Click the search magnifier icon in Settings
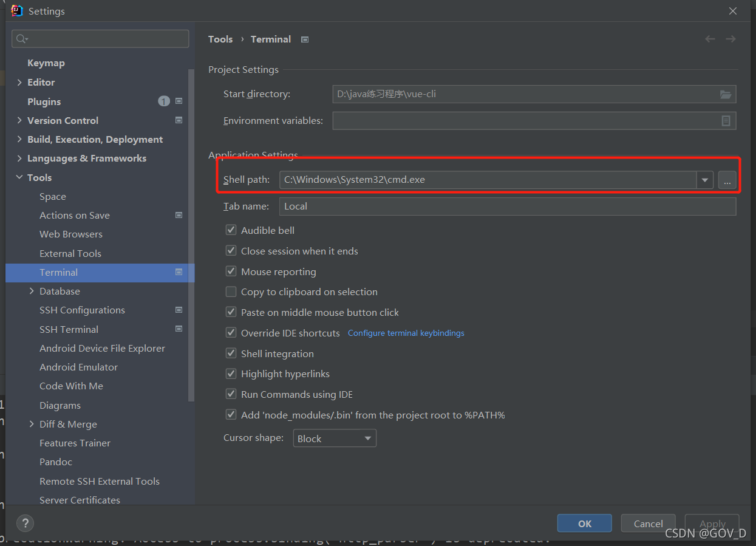756x546 pixels. (x=21, y=39)
